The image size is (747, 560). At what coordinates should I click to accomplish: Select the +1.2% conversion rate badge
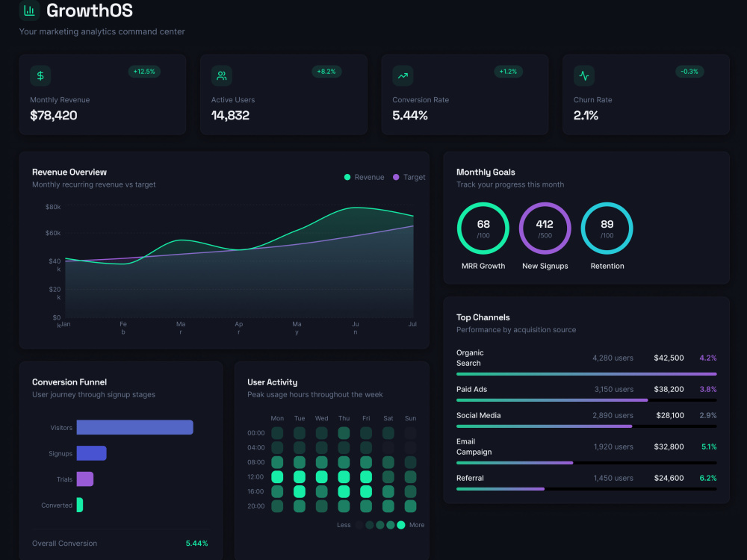(x=508, y=72)
